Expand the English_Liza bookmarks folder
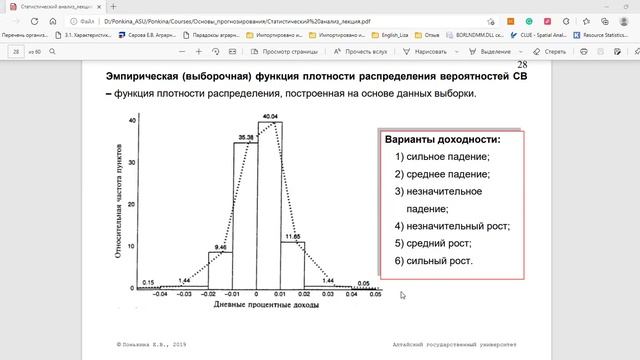The image size is (640, 360). 390,35
